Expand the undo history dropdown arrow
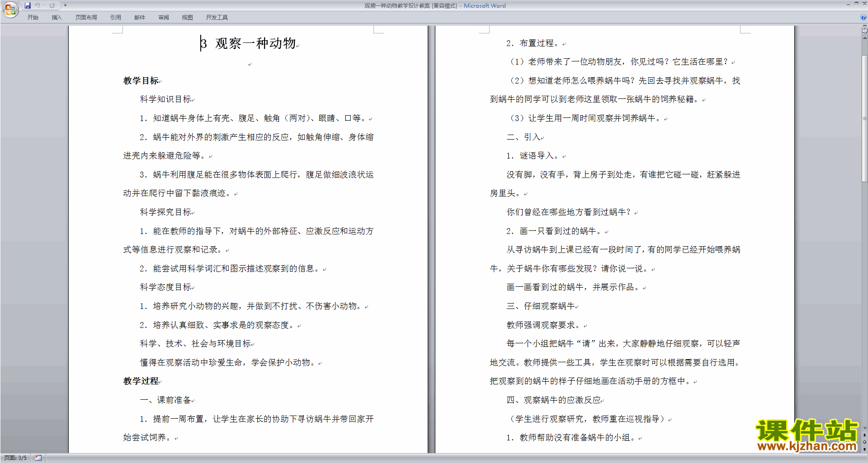 [x=44, y=5]
